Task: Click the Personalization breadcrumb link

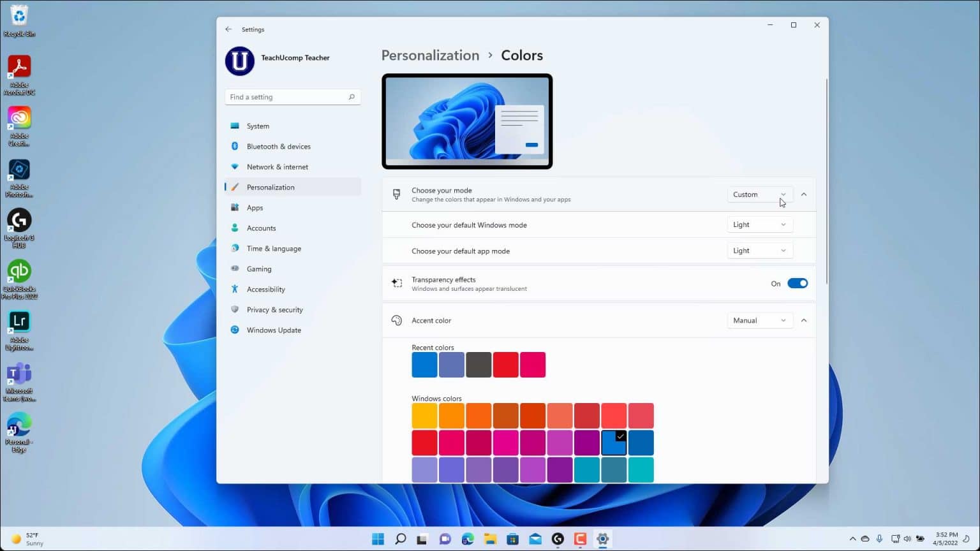Action: coord(430,55)
